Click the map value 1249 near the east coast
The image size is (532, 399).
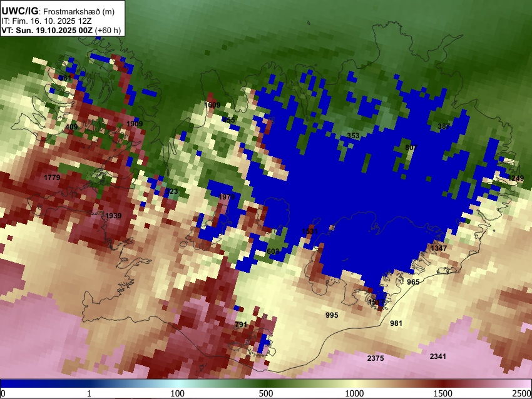tap(516, 178)
